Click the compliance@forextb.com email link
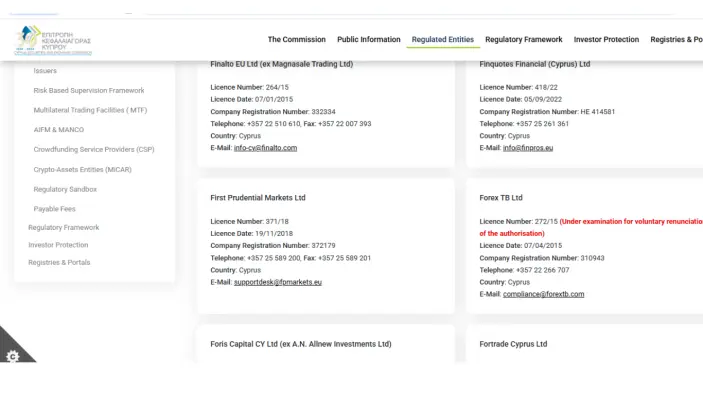This screenshot has width=703, height=395. 543,295
